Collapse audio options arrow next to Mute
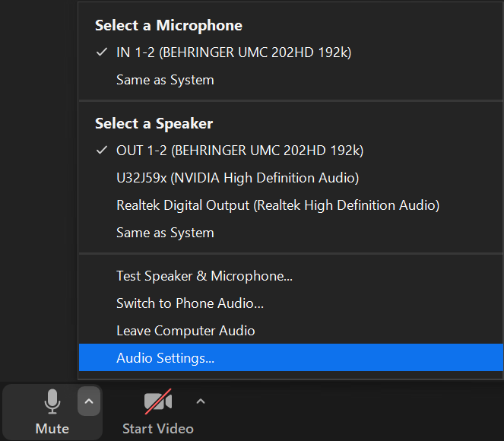 [x=89, y=401]
